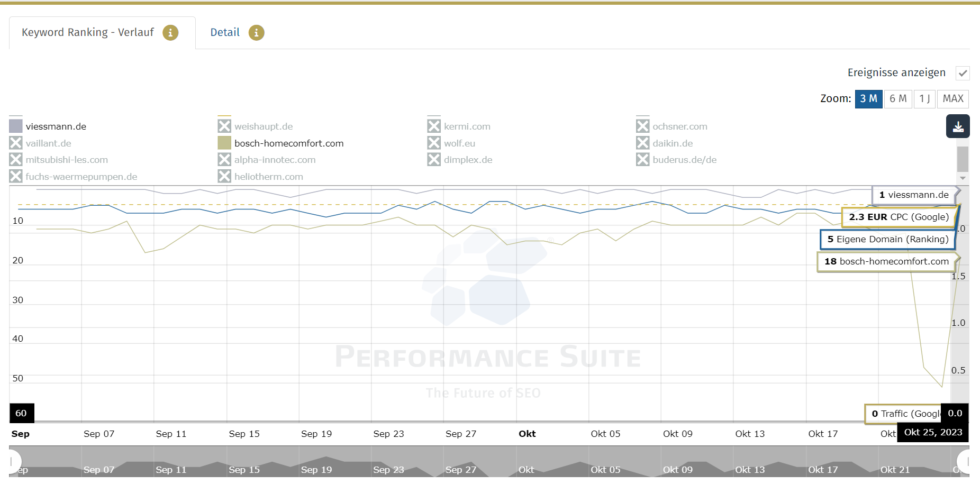Set zoom to 6 M
The image size is (980, 484).
click(x=898, y=99)
